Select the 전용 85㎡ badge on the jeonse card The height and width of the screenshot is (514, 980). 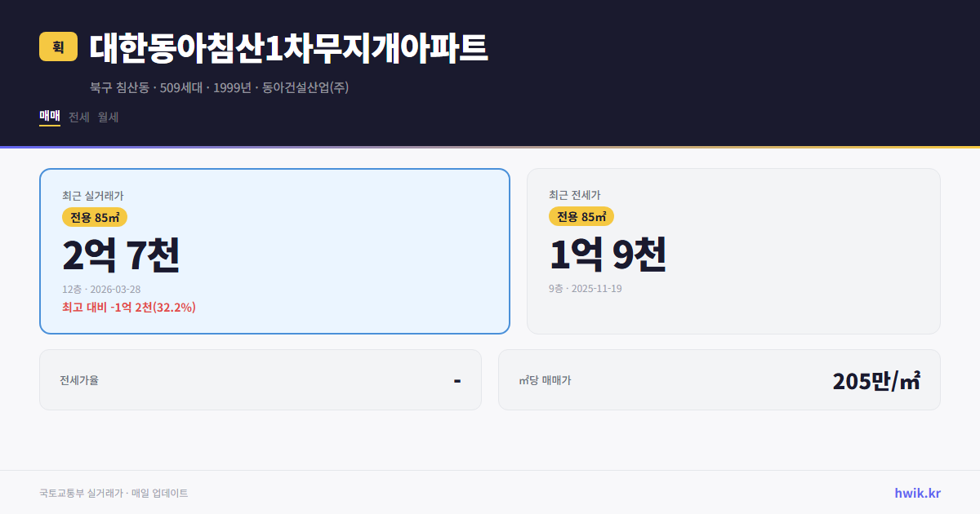pos(581,217)
